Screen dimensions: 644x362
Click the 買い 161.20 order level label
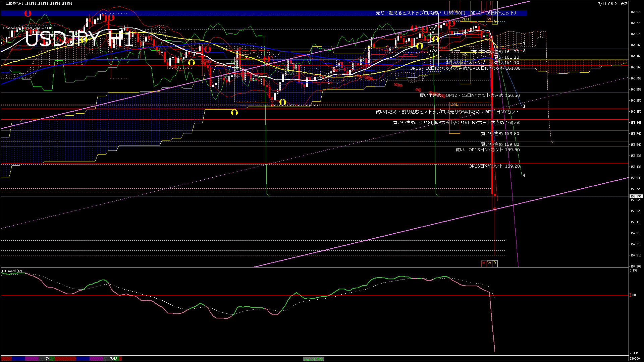pyautogui.click(x=506, y=57)
